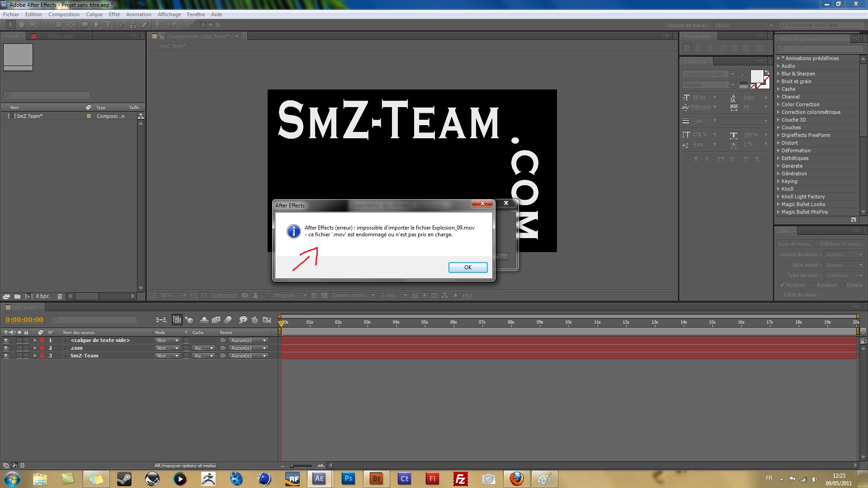Toggle lock box on SmZ-Team layer
868x488 pixels.
(x=26, y=356)
